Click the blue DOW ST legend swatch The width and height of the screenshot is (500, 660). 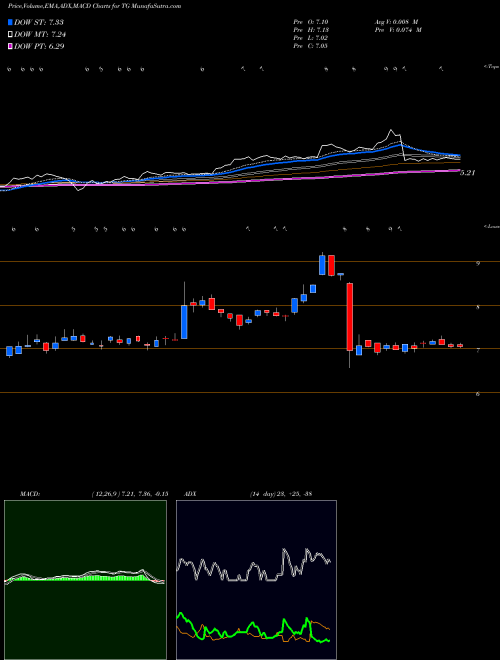pyautogui.click(x=10, y=22)
